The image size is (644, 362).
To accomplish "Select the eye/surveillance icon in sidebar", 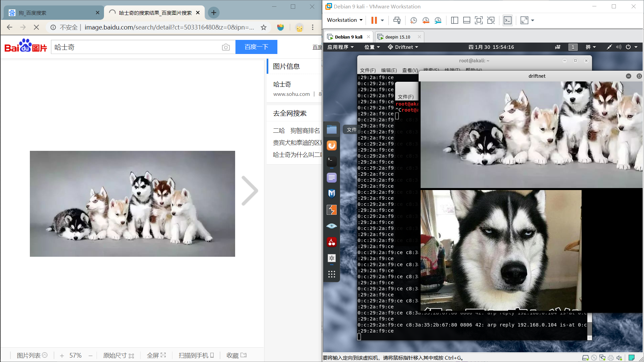I will click(332, 226).
